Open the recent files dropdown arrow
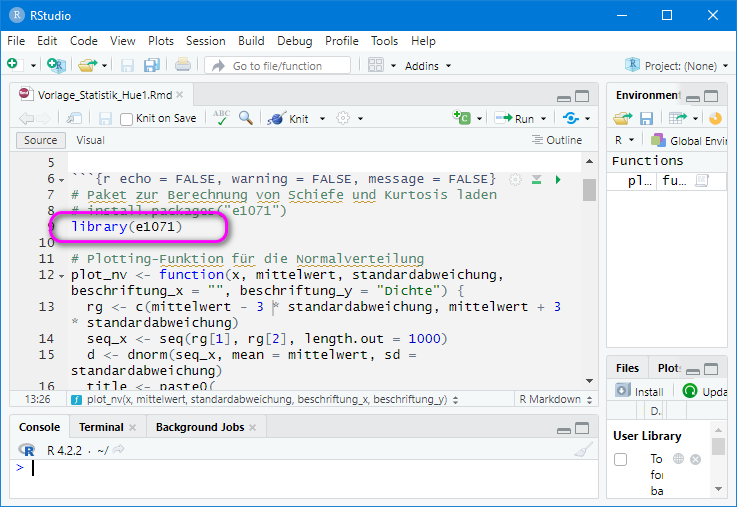Viewport: 737px width, 507px height. tap(104, 65)
